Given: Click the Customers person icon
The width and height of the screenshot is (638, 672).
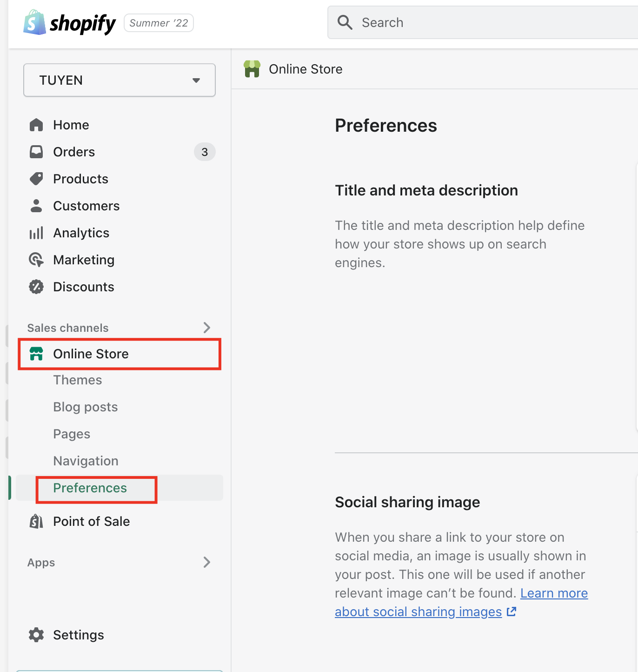Looking at the screenshot, I should (36, 206).
